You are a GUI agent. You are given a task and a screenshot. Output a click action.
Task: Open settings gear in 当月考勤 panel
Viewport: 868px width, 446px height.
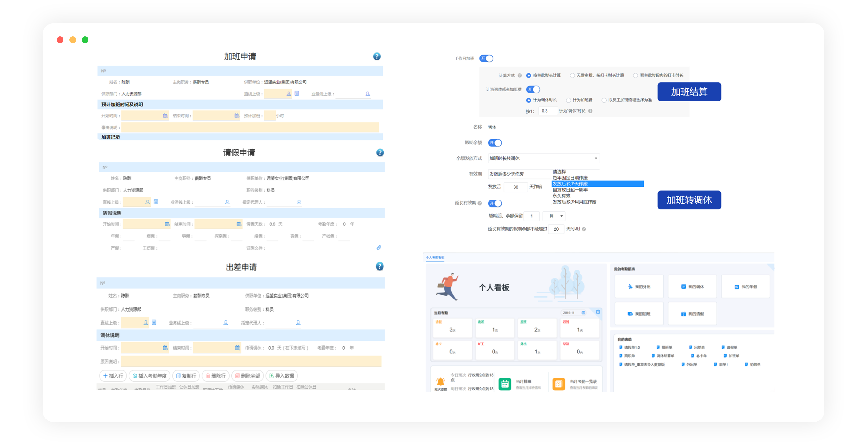(598, 312)
